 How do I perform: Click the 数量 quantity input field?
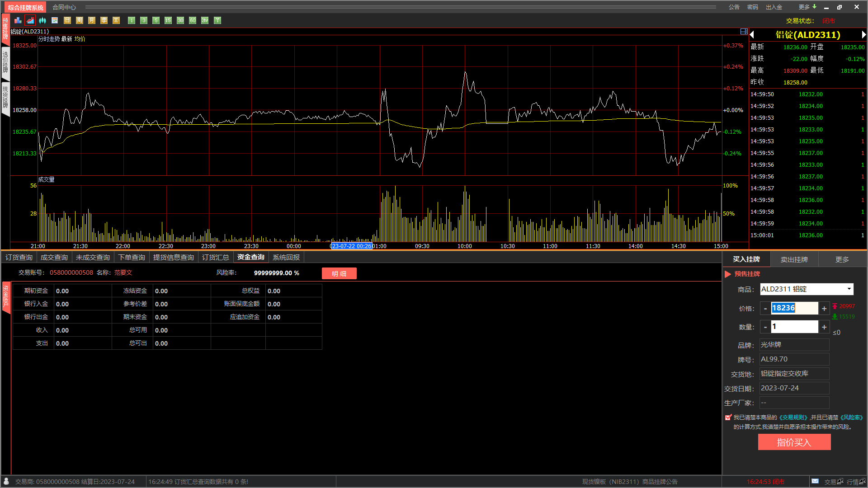794,327
